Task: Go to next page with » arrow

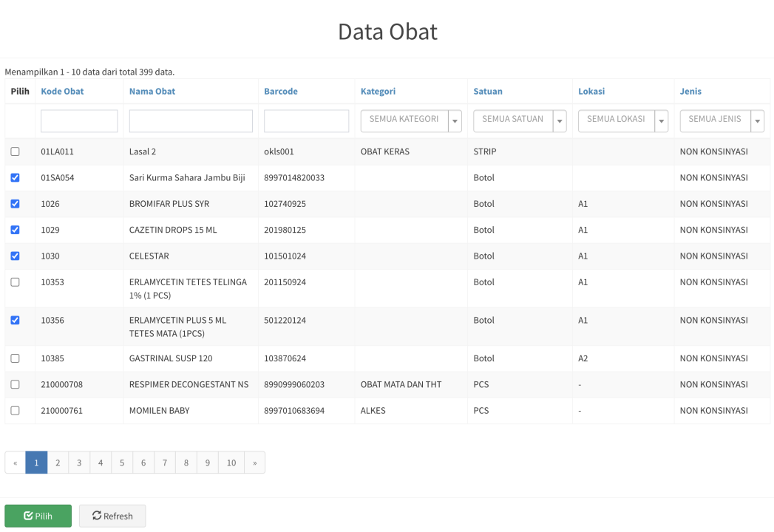Action: click(x=254, y=463)
